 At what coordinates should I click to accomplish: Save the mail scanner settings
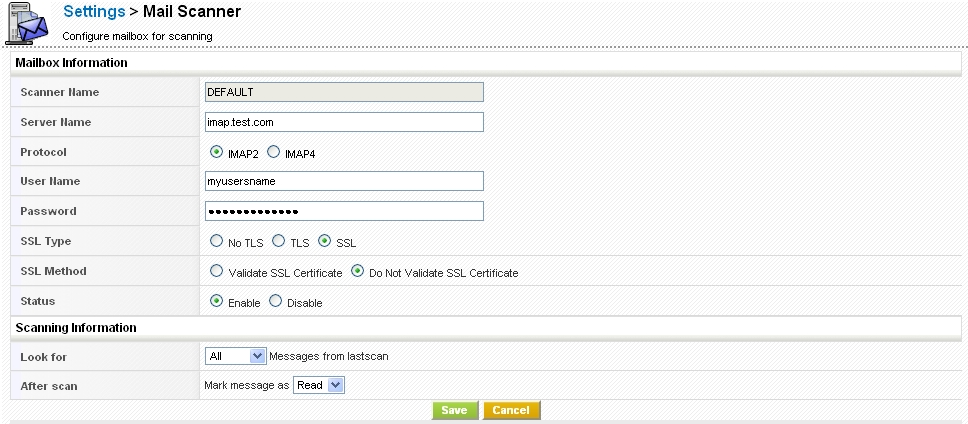point(454,410)
